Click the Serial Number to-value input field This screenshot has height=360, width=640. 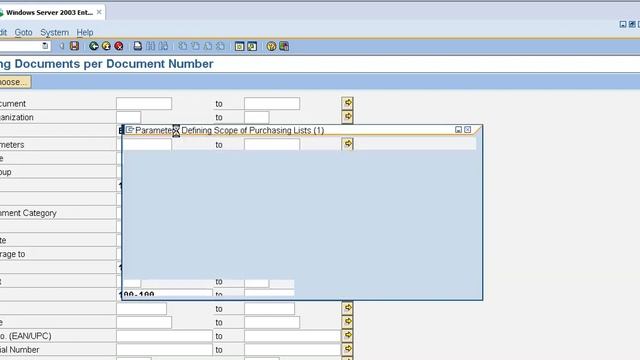(x=292, y=349)
